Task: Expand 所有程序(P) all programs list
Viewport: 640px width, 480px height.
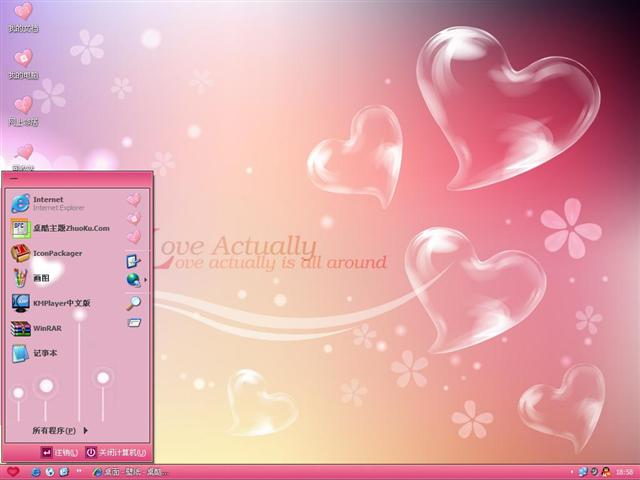Action: coord(60,430)
